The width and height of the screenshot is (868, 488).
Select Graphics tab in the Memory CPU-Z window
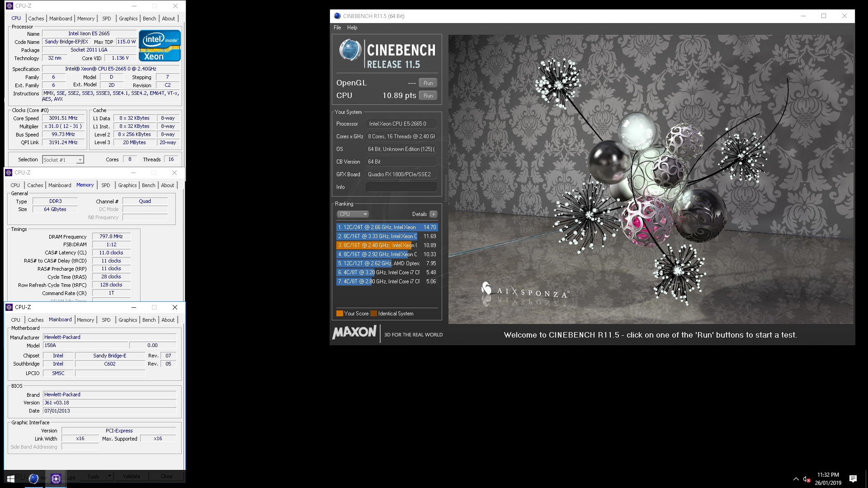point(127,185)
